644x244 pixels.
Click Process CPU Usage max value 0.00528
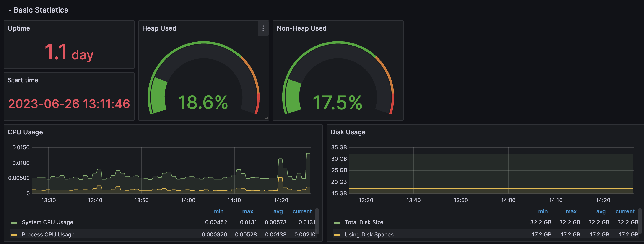(246, 234)
